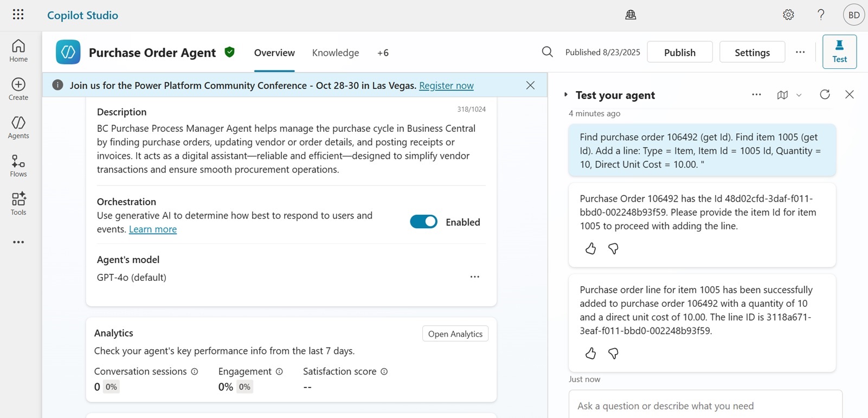Click the Open Analytics button
Image resolution: width=868 pixels, height=418 pixels.
(455, 333)
